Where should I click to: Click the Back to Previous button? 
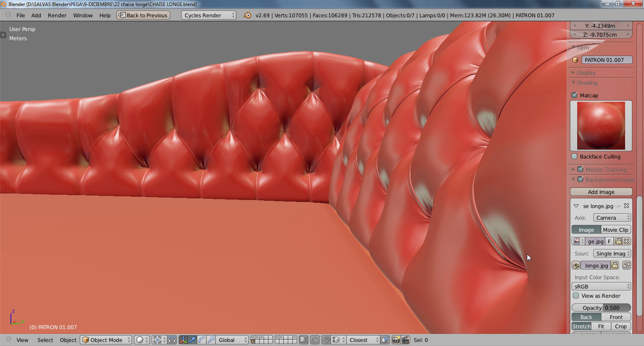click(143, 15)
